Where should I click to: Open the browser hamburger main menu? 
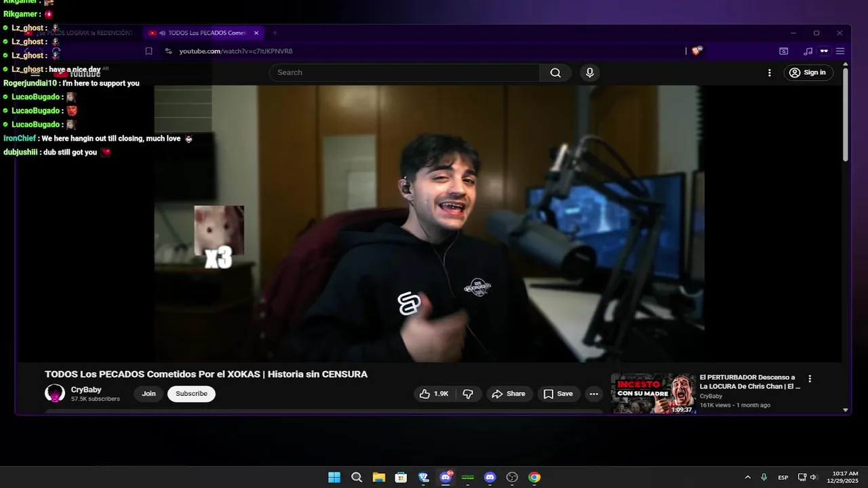(840, 51)
